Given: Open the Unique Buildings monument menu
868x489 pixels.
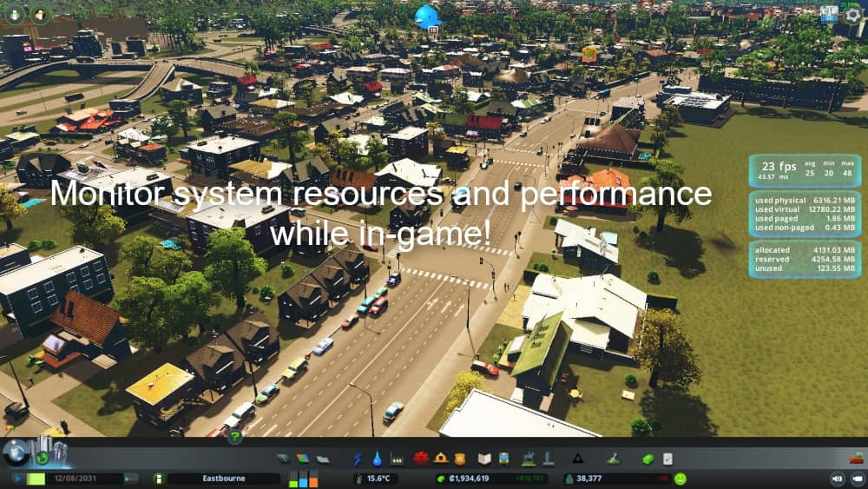Looking at the screenshot, I should (548, 459).
